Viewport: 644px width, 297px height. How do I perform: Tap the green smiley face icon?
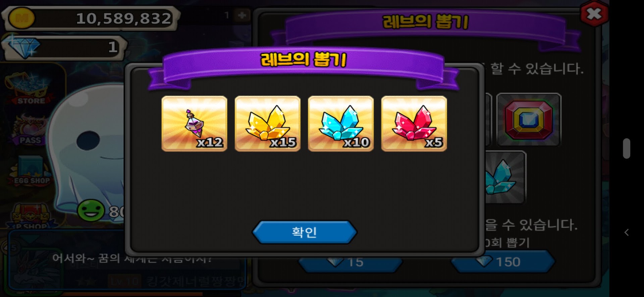[x=91, y=211]
